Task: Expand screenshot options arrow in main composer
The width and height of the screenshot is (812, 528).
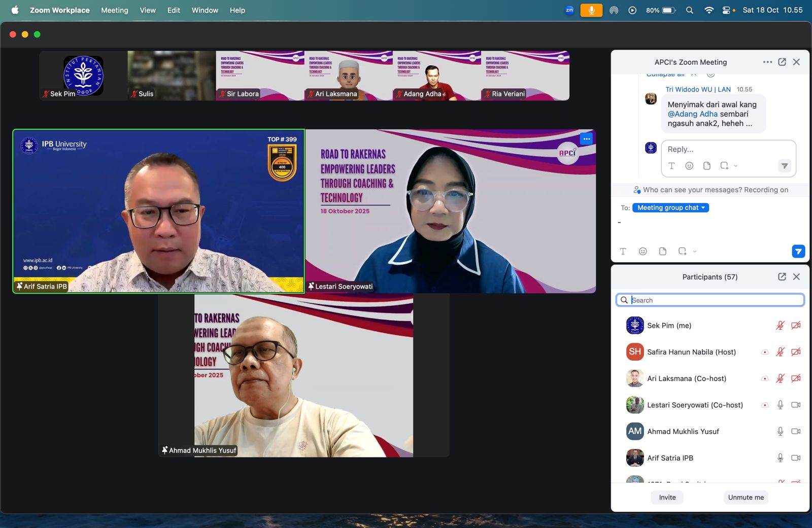Action: click(x=695, y=251)
